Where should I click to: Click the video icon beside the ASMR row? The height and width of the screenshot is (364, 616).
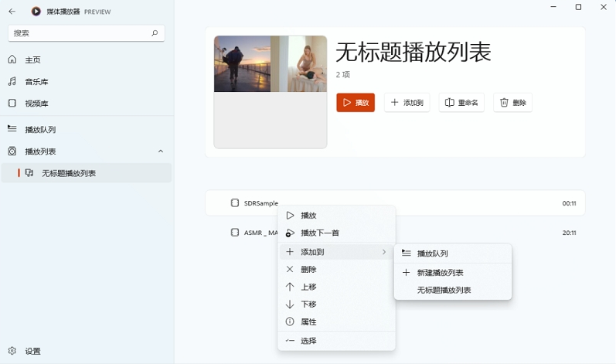click(x=235, y=233)
